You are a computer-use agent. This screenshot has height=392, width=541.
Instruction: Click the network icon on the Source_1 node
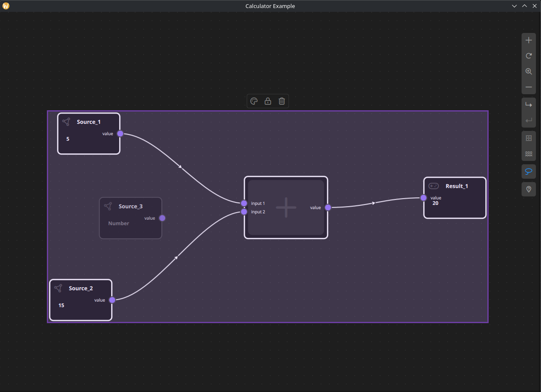tap(66, 122)
